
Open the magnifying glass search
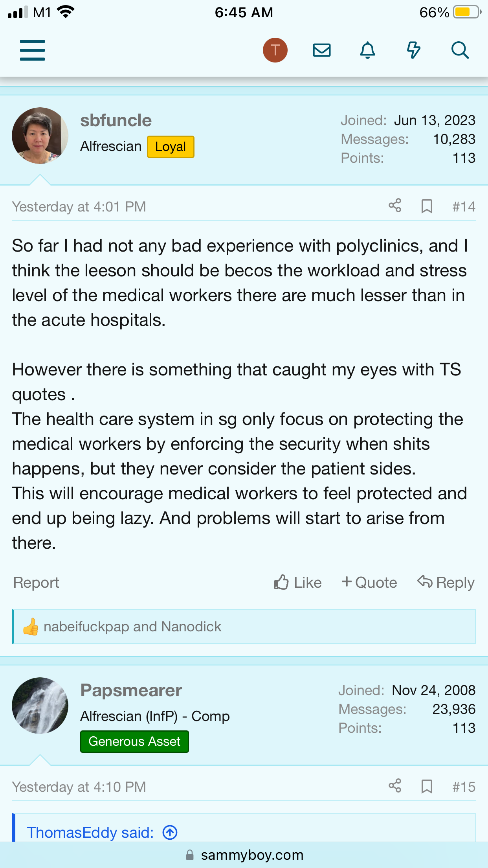(x=460, y=50)
